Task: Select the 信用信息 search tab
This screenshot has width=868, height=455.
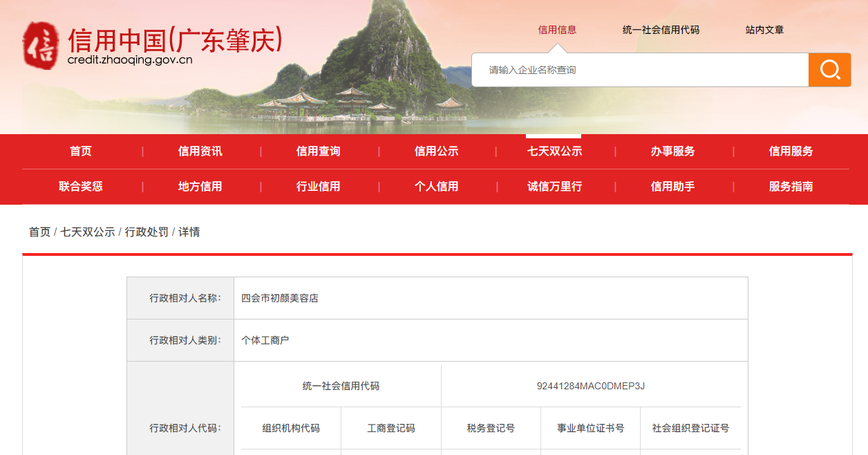Action: click(x=557, y=30)
